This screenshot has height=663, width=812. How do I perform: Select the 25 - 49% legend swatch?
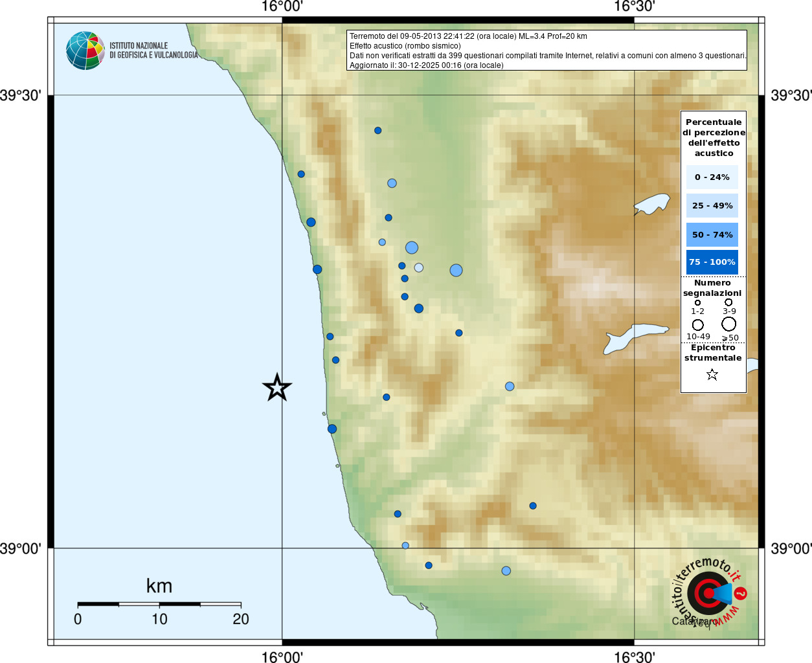[712, 206]
